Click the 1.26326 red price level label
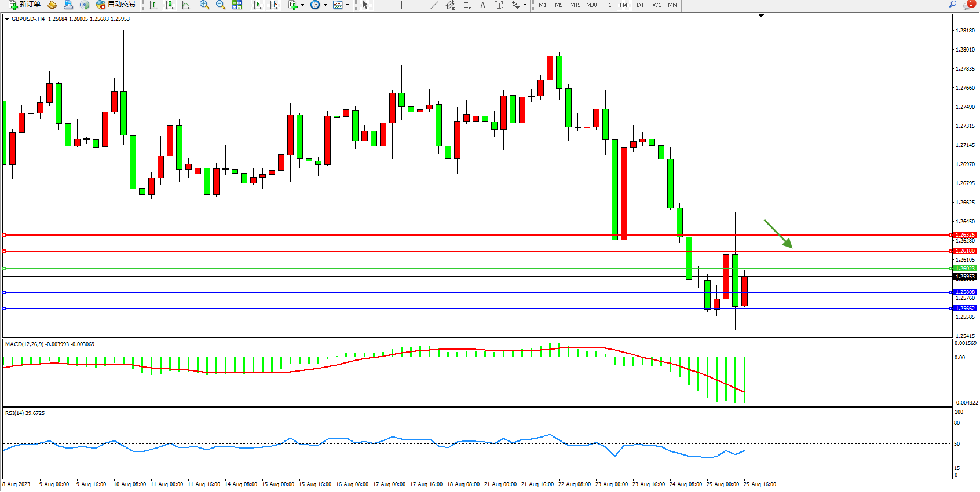This screenshot has height=492, width=980. pyautogui.click(x=965, y=235)
